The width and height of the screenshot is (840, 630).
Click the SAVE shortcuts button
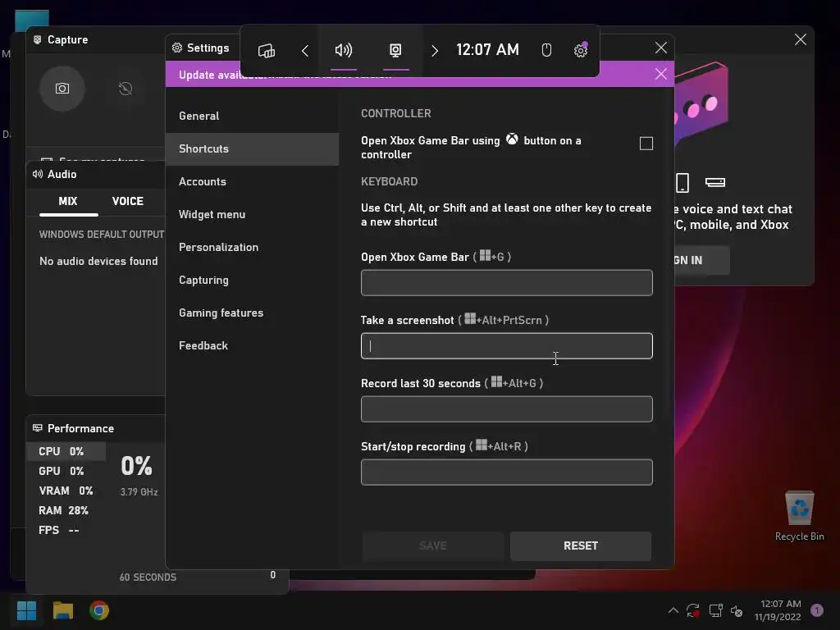(x=433, y=546)
